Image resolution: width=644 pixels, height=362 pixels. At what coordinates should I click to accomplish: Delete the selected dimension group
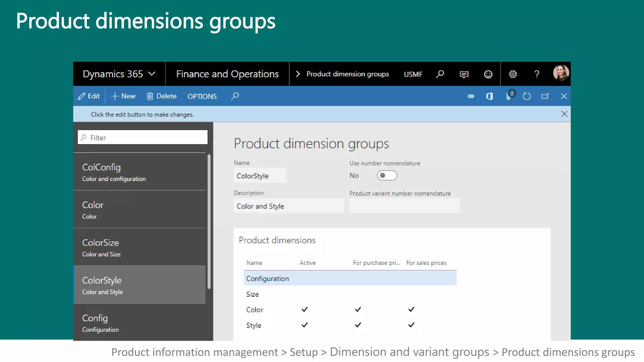pyautogui.click(x=162, y=96)
